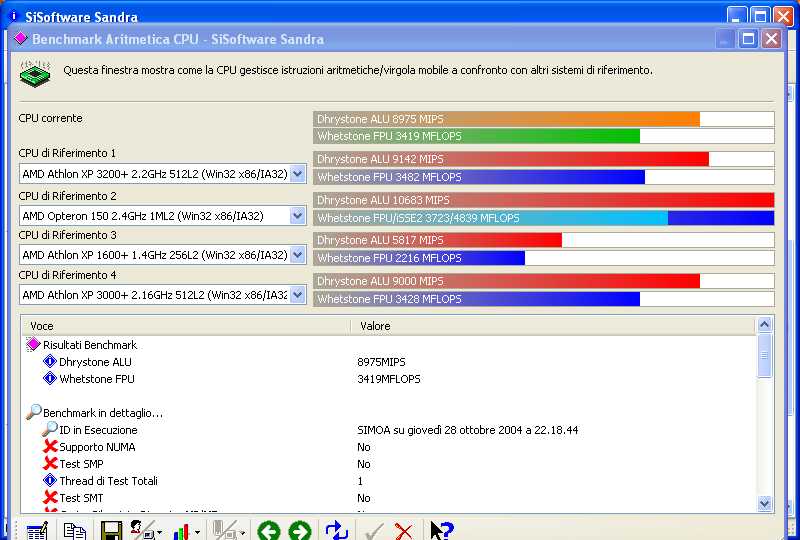Viewport: 800px width, 540px height.
Task: Click the floppy disk save icon
Action: coord(111,531)
